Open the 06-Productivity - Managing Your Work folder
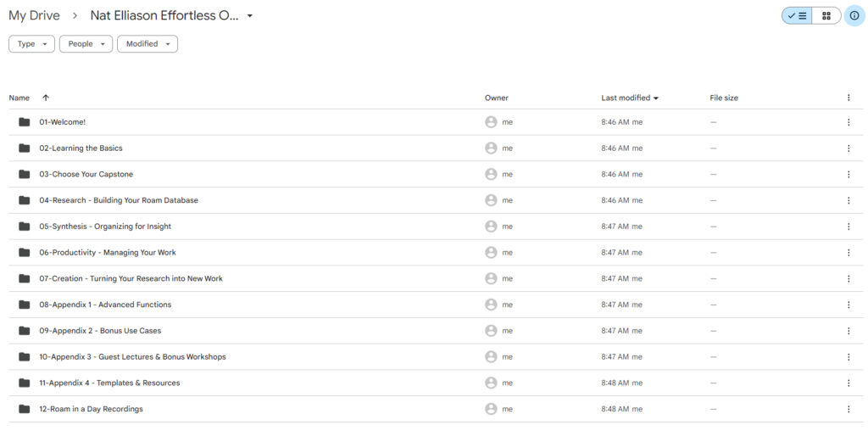This screenshot has width=868, height=442. [107, 253]
